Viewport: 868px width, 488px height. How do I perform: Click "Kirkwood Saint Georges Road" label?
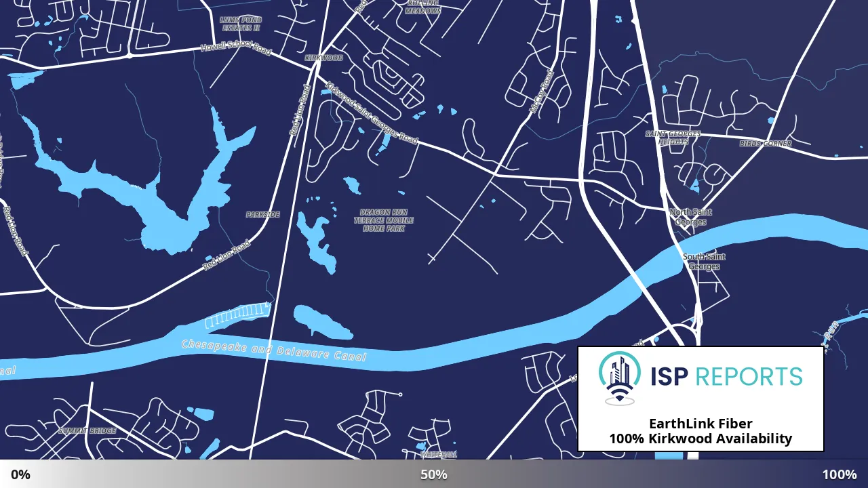pos(372,113)
